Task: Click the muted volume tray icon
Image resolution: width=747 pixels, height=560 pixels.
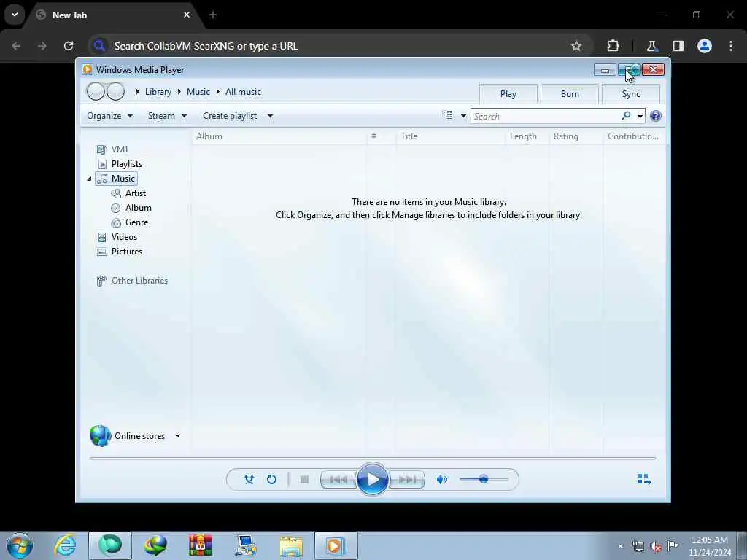Action: [656, 546]
